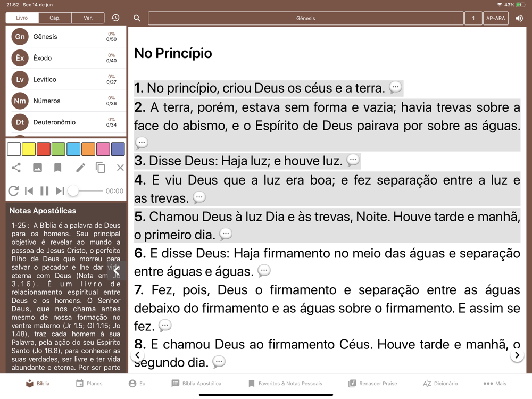Open Favoritos & Notas Pessoais tab
The width and height of the screenshot is (532, 399).
(x=285, y=384)
